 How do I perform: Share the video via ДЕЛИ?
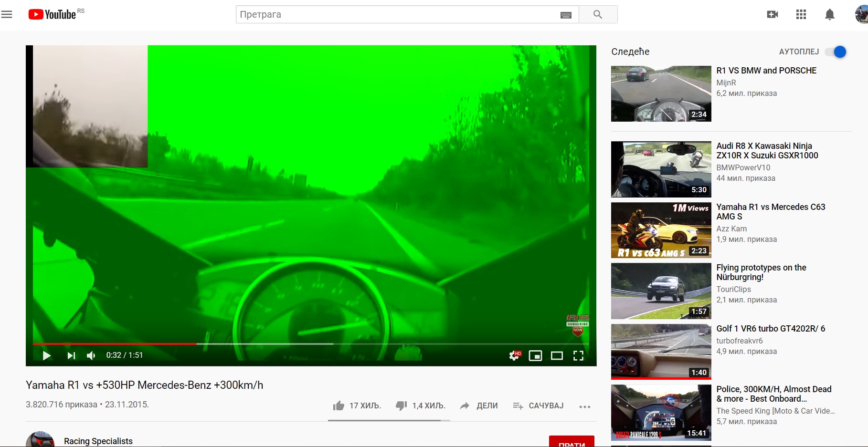point(478,405)
